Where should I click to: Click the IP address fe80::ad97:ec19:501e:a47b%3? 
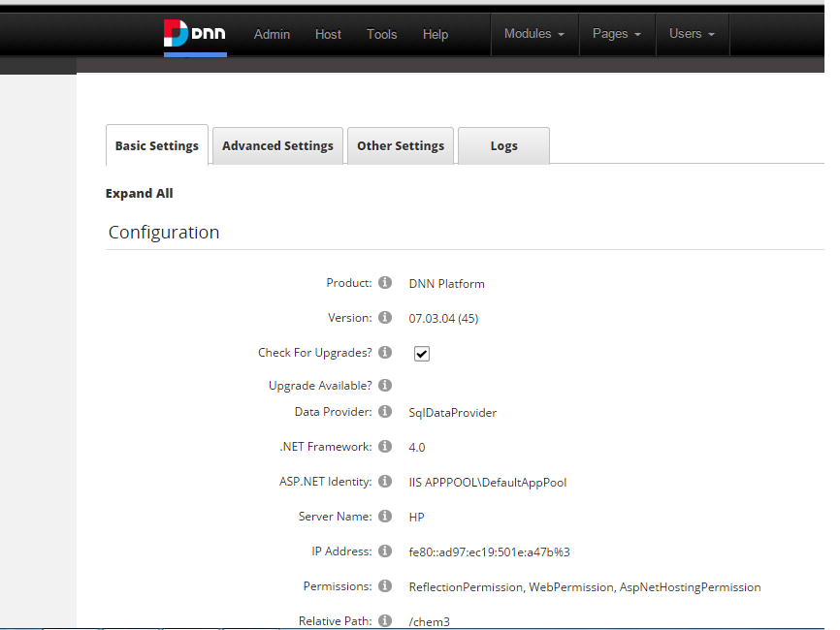point(489,551)
